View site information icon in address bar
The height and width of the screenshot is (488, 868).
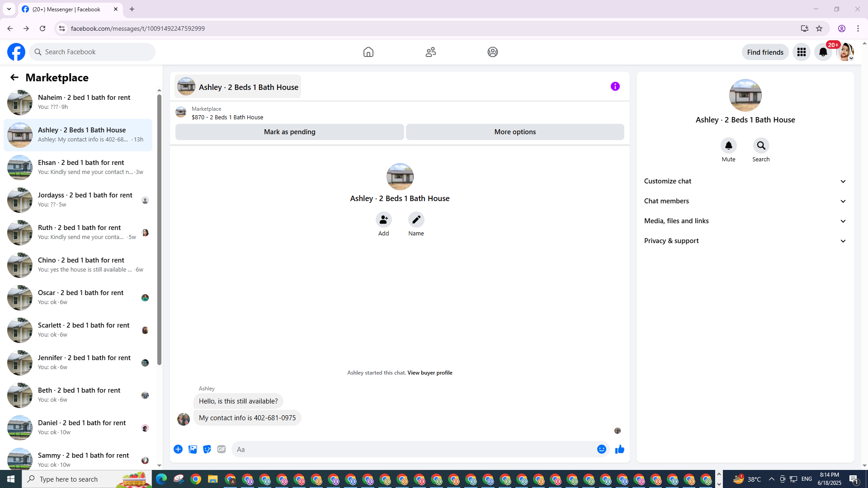[62, 28]
